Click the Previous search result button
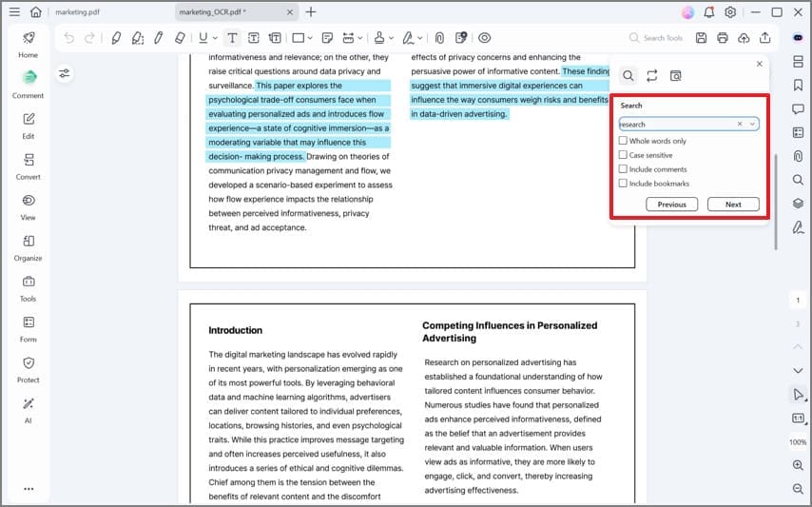The height and width of the screenshot is (507, 812). coord(671,205)
